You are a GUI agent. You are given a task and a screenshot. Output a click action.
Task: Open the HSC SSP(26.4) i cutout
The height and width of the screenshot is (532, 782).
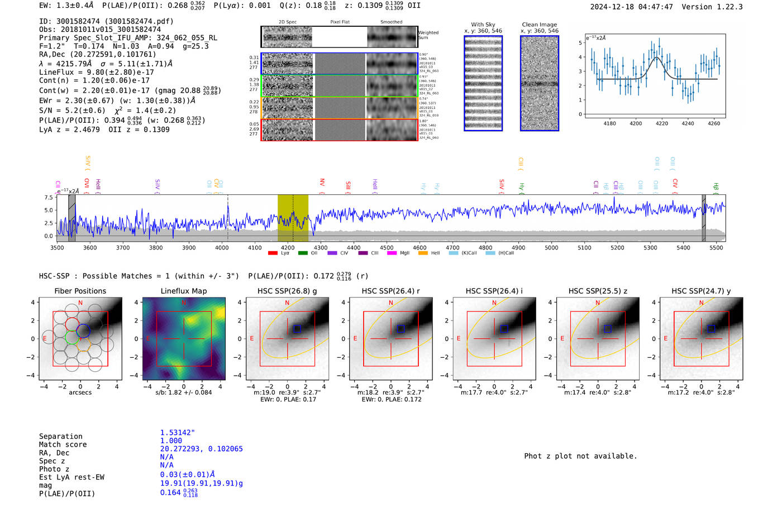tap(494, 339)
